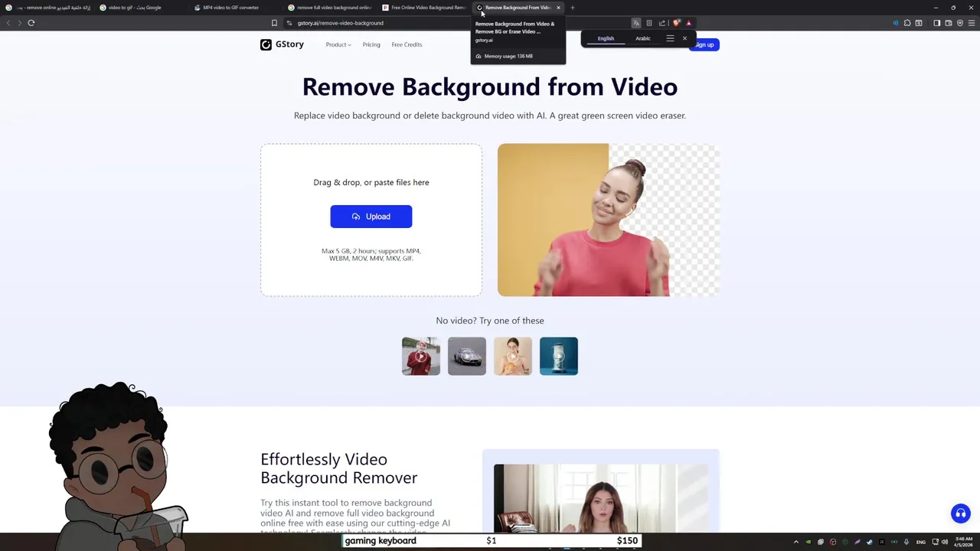Click the drag & drop upload area
Viewport: 980px width, 551px height.
371,220
